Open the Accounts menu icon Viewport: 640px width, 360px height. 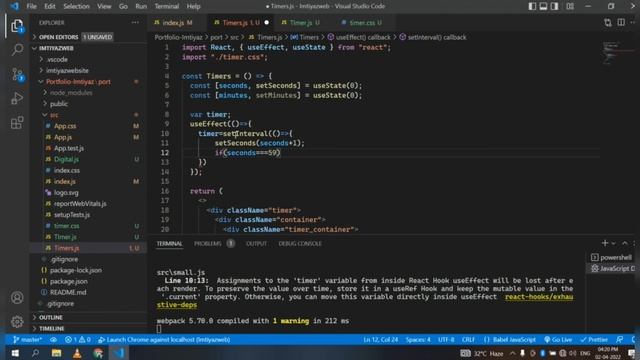(x=17, y=298)
